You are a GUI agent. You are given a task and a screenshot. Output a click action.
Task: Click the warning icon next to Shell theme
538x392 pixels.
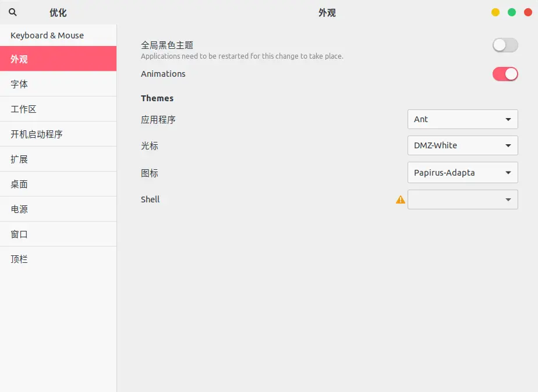tap(400, 199)
